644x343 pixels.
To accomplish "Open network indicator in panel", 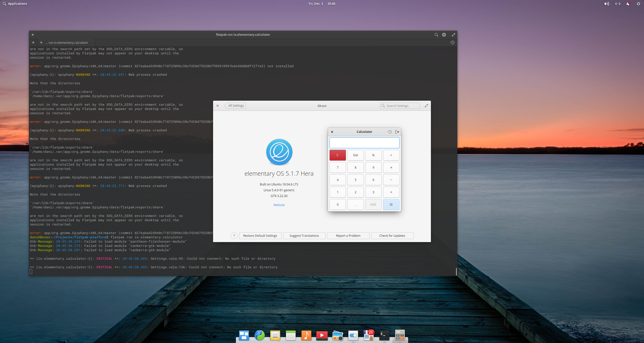I will pos(618,4).
